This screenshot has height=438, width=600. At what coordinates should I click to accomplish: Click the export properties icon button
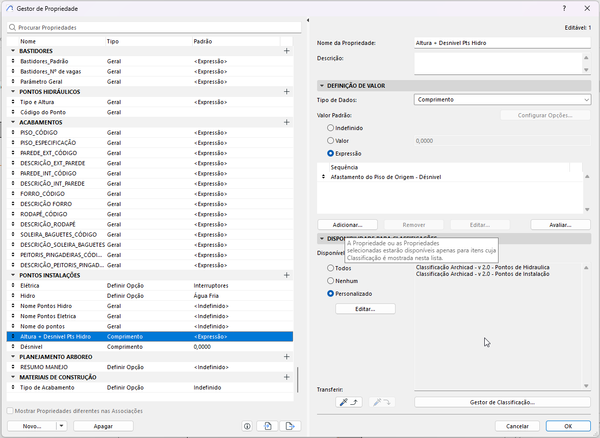coord(290,426)
